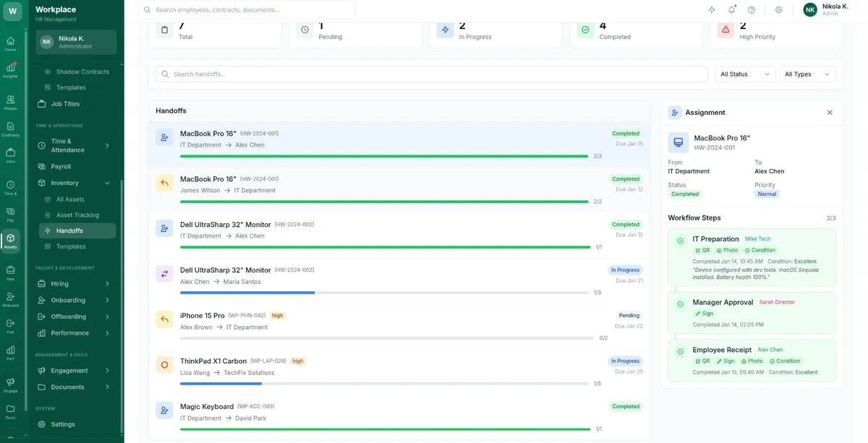The height and width of the screenshot is (443, 868).
Task: Click the lightning bolt icon in top bar
Action: coord(712,10)
